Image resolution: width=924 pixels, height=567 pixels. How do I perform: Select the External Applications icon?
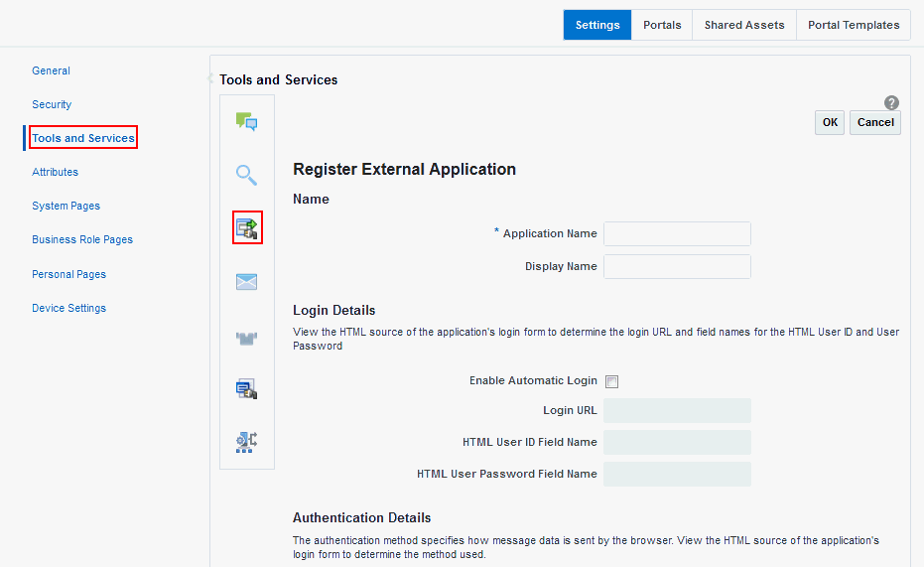click(246, 228)
